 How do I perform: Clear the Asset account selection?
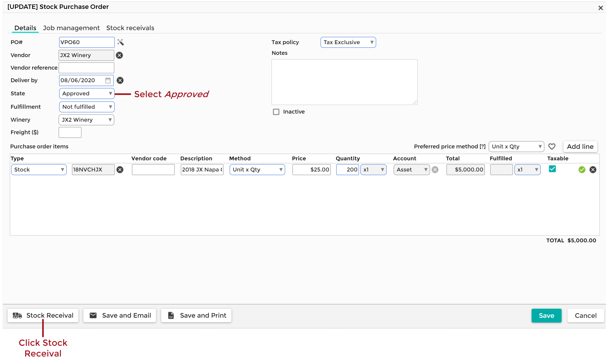point(435,169)
